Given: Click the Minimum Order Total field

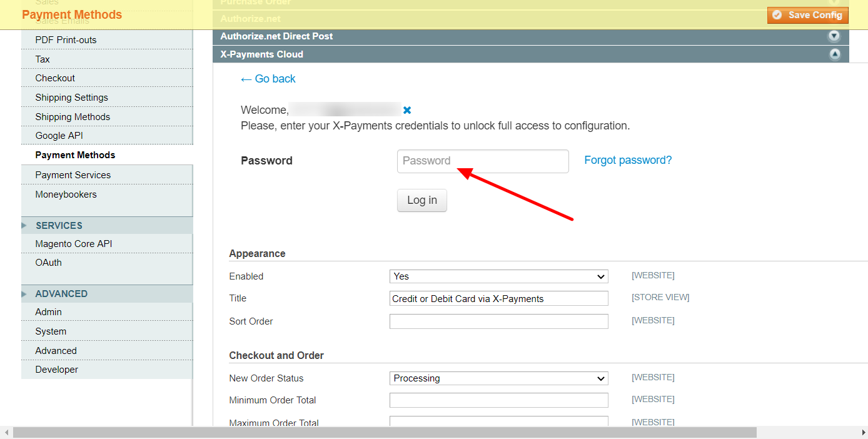Looking at the screenshot, I should [x=499, y=400].
